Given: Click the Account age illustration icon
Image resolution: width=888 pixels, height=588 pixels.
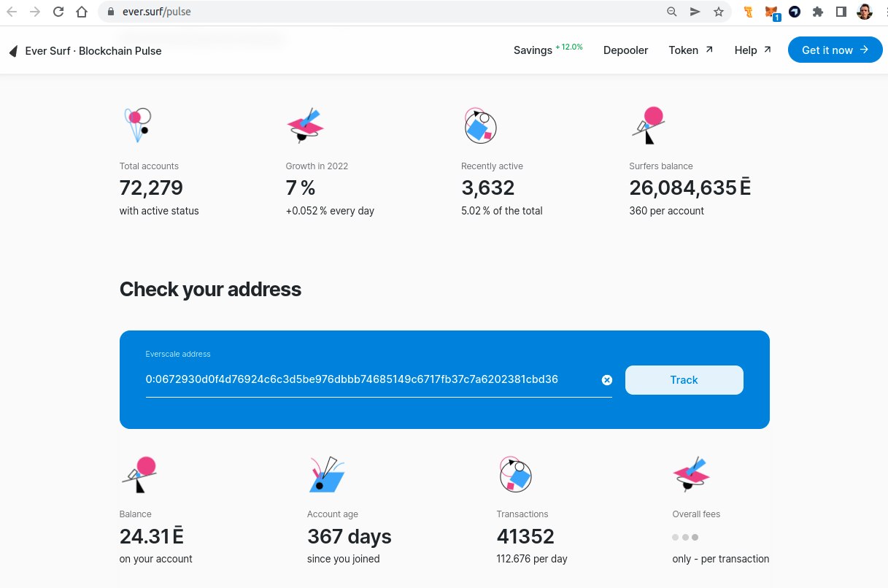Looking at the screenshot, I should coord(326,474).
